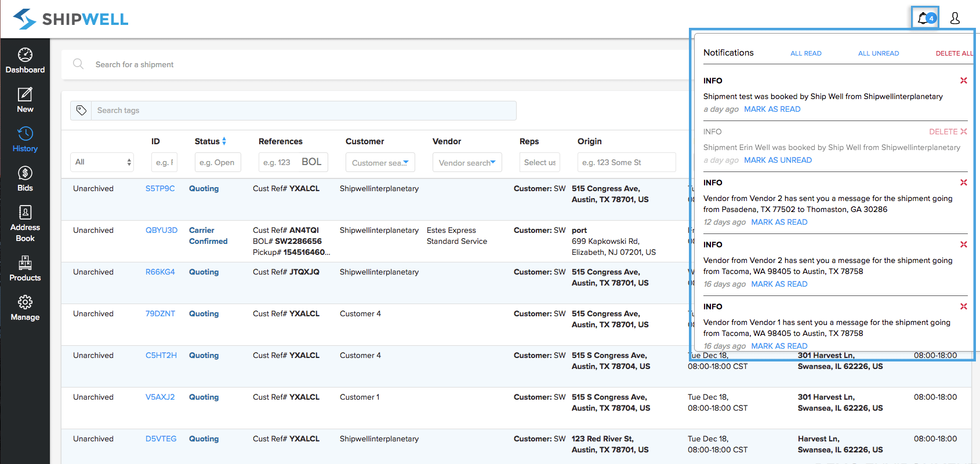The image size is (980, 464).
Task: Click the search magnifier icon
Action: coord(78,64)
